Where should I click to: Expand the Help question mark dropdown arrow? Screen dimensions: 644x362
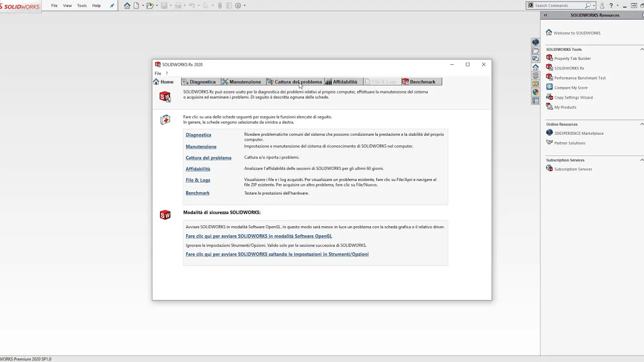(x=618, y=6)
